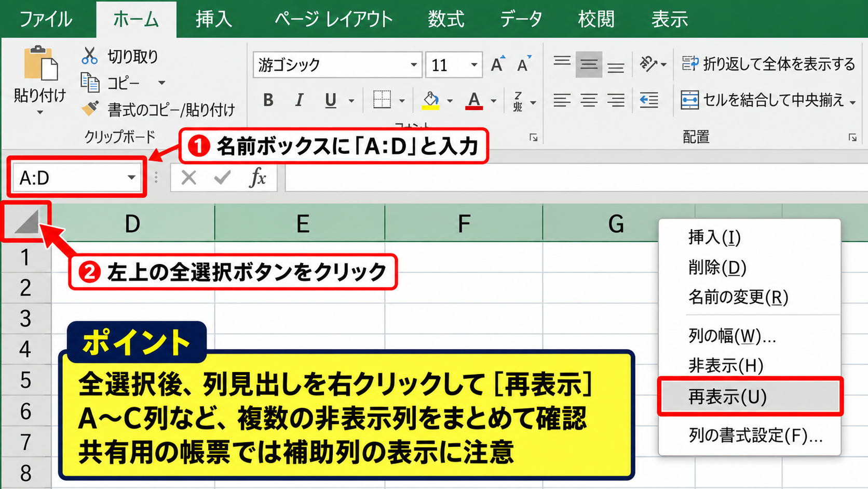Viewport: 868px width, 489px height.
Task: Expand the Copy (コピー) dropdown arrow
Action: tap(161, 83)
